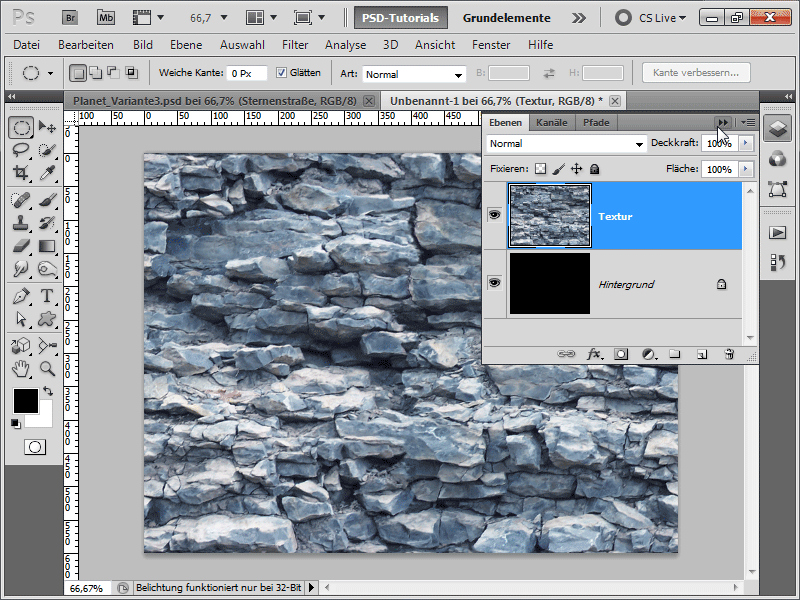Select the History Brush tool
The width and height of the screenshot is (800, 600).
[47, 223]
